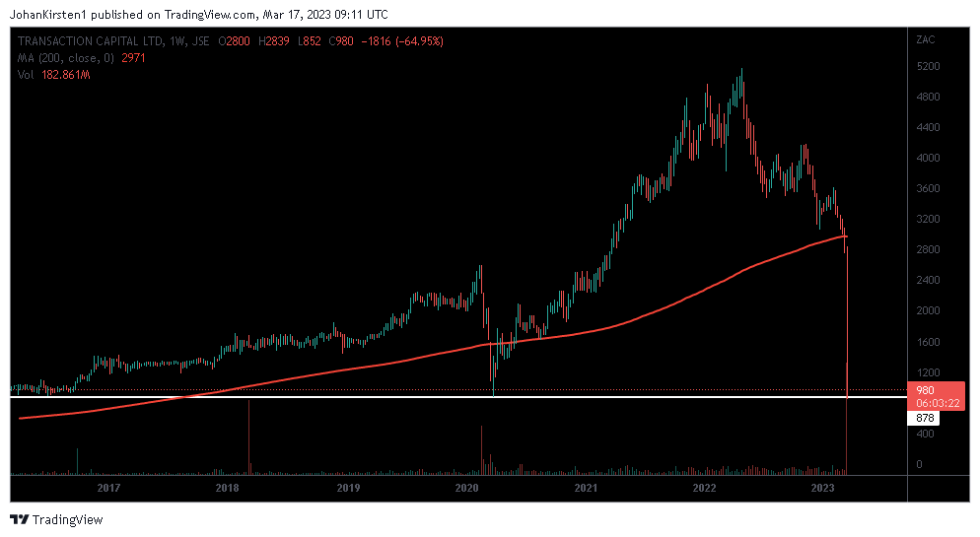Click the 400 volume axis label

925,434
